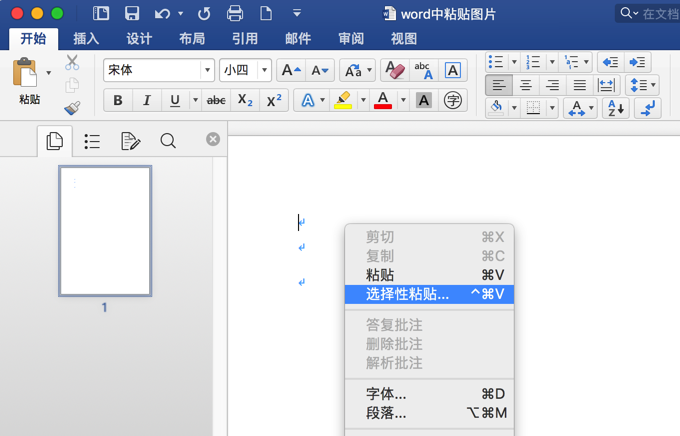Image resolution: width=680 pixels, height=436 pixels.
Task: Switch to sidebar document outline list tab
Action: 92,141
